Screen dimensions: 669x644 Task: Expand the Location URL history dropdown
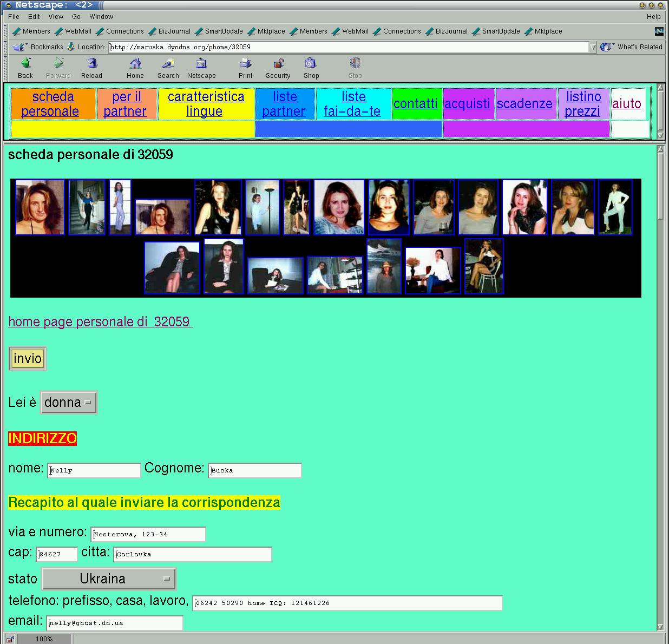point(593,47)
